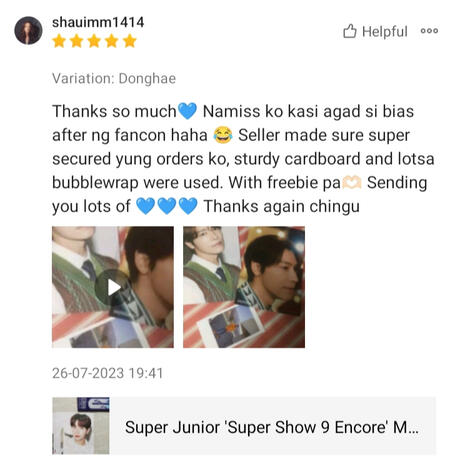This screenshot has height=464, width=450.
Task: Click the review text 'Thanks again chingu'
Action: [282, 206]
